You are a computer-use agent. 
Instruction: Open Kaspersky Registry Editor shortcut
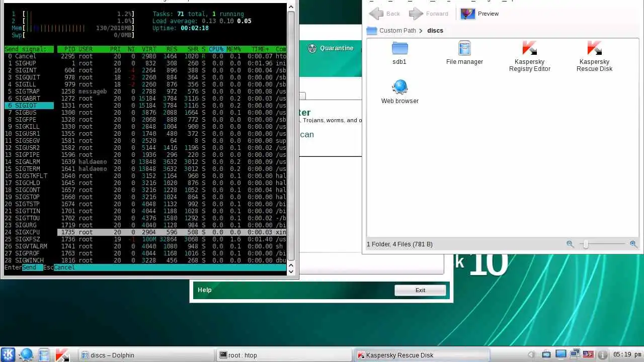point(530,56)
